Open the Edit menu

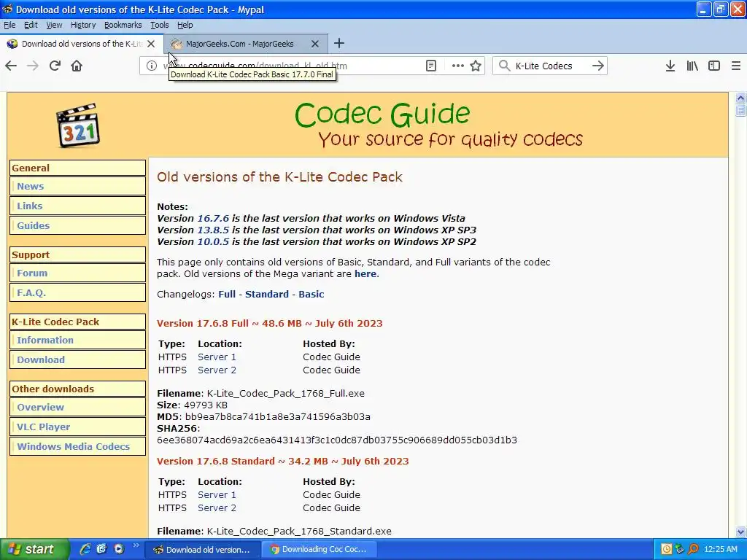click(31, 25)
